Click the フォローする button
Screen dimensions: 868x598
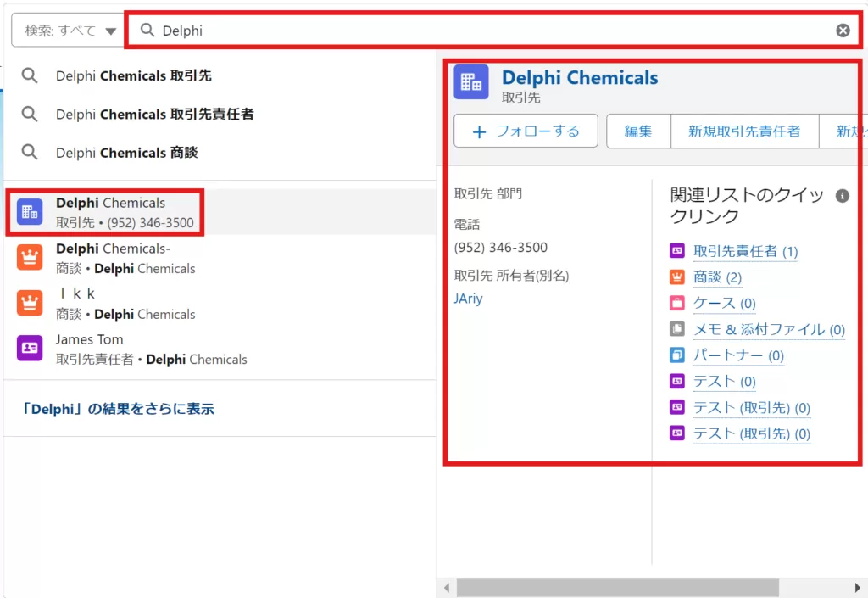click(x=526, y=131)
